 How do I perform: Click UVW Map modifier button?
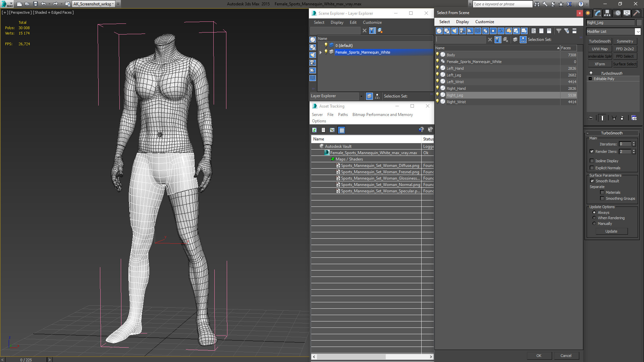pyautogui.click(x=600, y=49)
